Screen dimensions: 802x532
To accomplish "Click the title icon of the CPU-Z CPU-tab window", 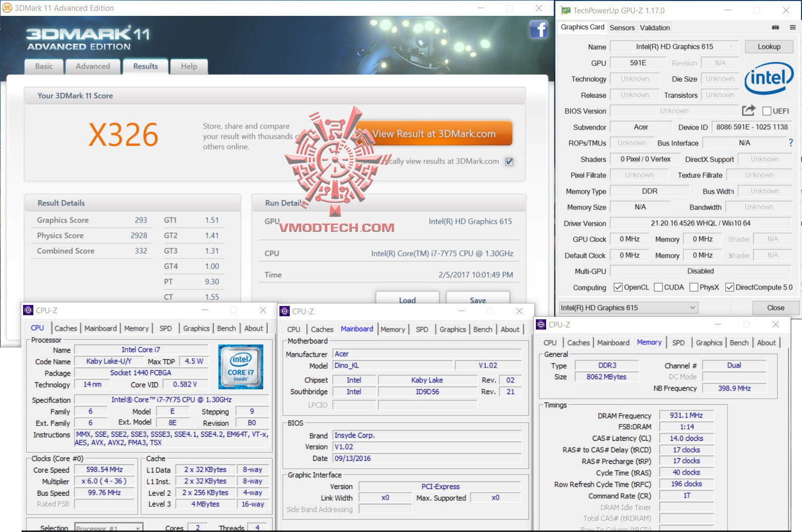I will click(x=28, y=310).
